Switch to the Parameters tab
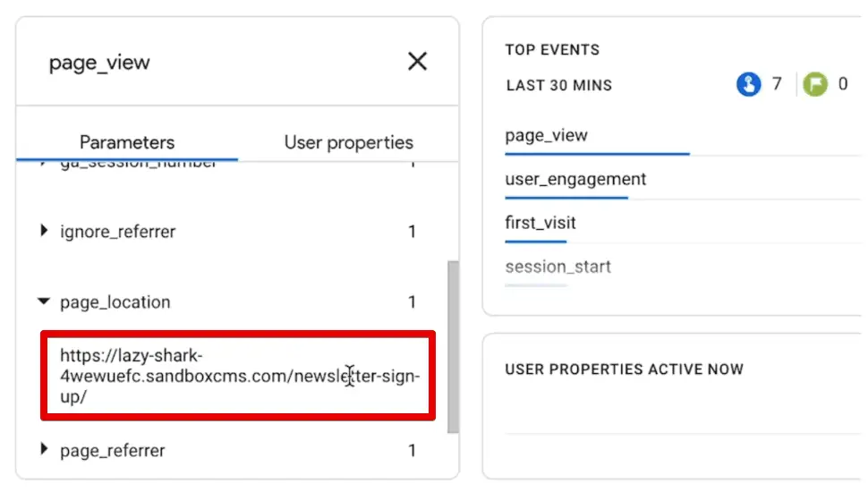The height and width of the screenshot is (492, 868). tap(127, 143)
